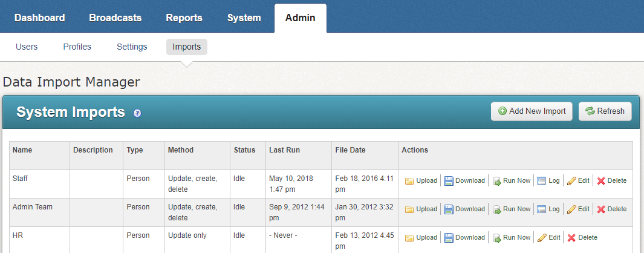Go to the Reports tab
The image size is (644, 253).
click(x=184, y=18)
